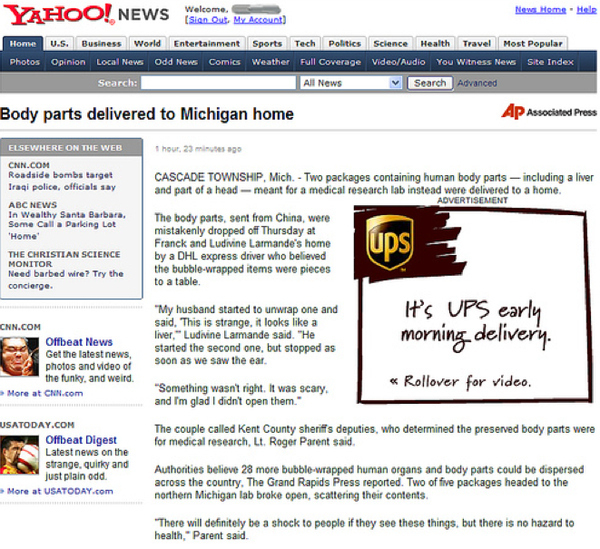
Task: Focus the news search text field
Action: pyautogui.click(x=218, y=83)
